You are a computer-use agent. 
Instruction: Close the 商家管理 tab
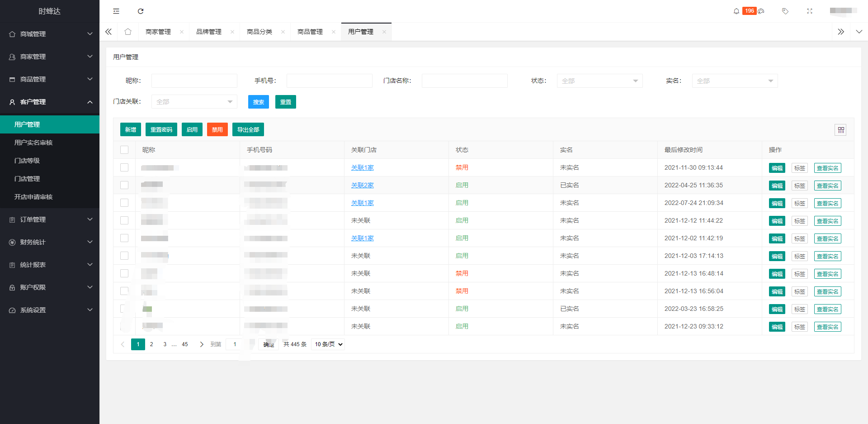[x=182, y=32]
